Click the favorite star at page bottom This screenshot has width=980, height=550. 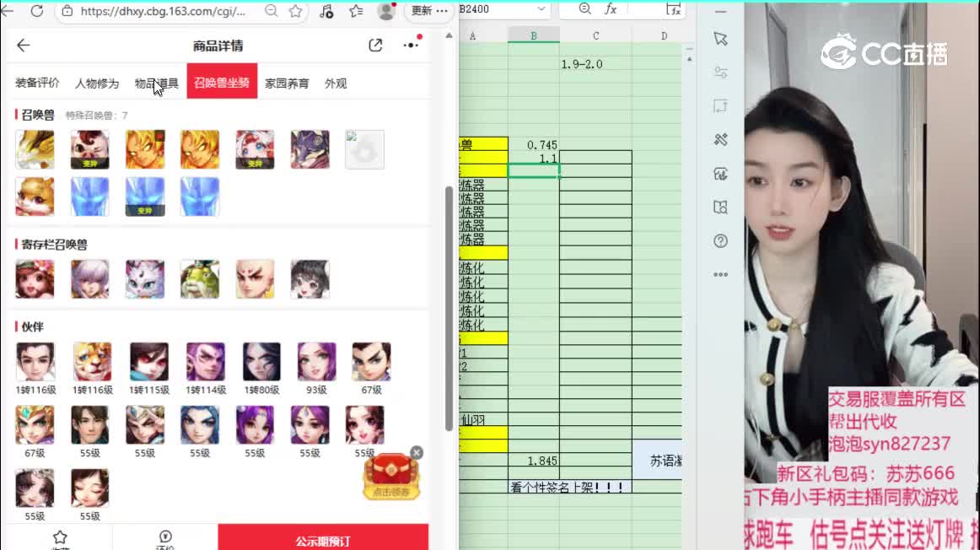[x=60, y=537]
